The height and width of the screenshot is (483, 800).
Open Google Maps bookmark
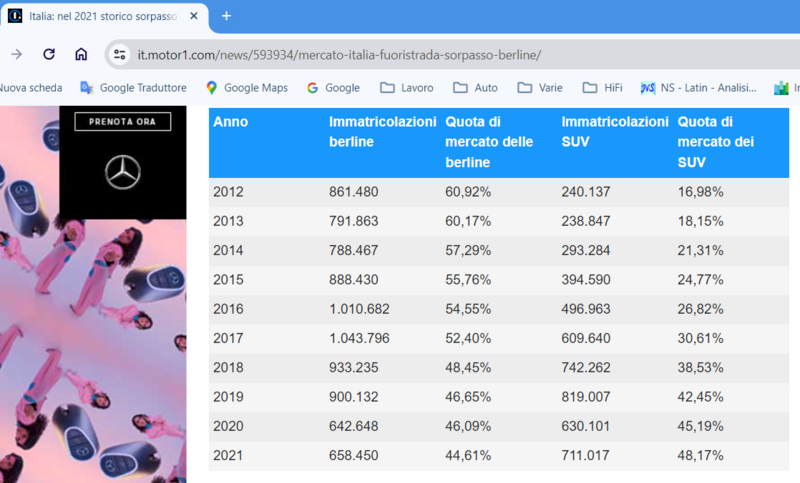pyautogui.click(x=246, y=88)
